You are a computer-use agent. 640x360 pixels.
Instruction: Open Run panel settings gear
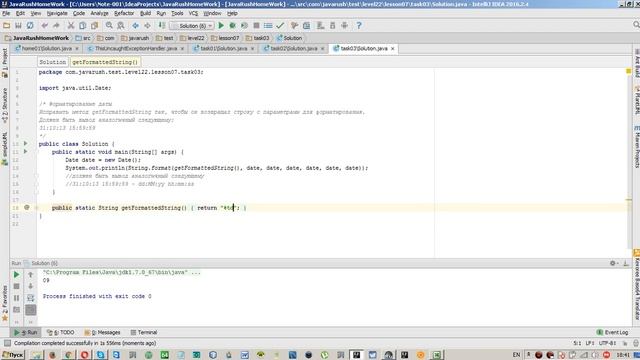(613, 263)
